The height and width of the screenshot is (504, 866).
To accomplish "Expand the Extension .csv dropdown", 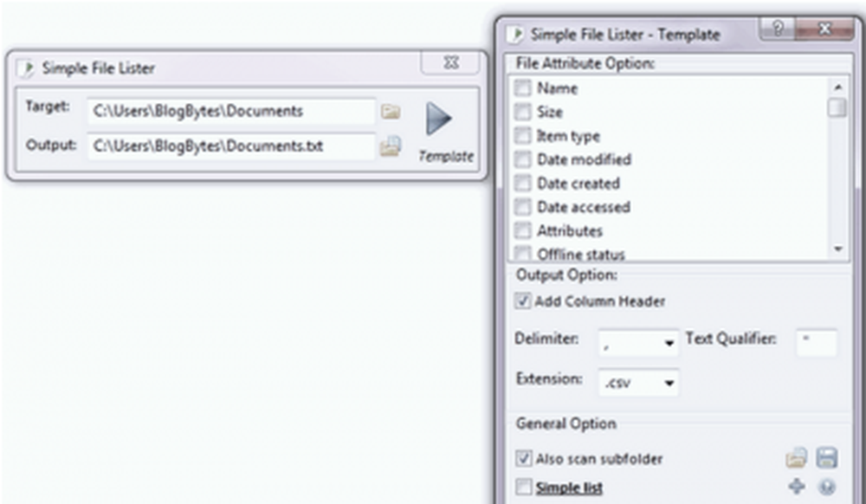I will pyautogui.click(x=669, y=383).
